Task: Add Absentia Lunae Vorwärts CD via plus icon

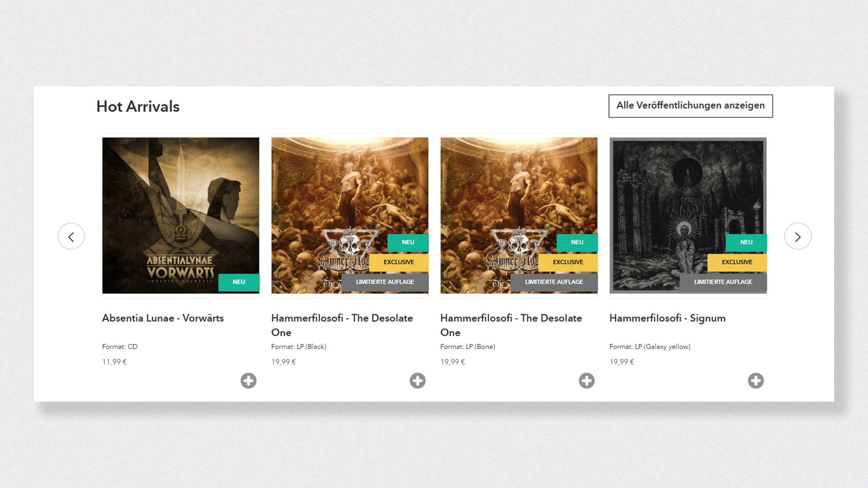Action: (x=248, y=380)
